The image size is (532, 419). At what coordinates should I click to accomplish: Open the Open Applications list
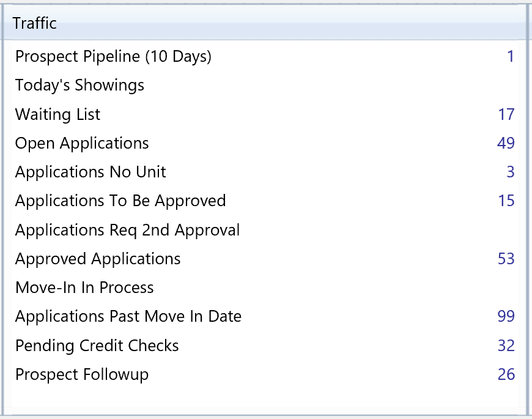coord(82,143)
